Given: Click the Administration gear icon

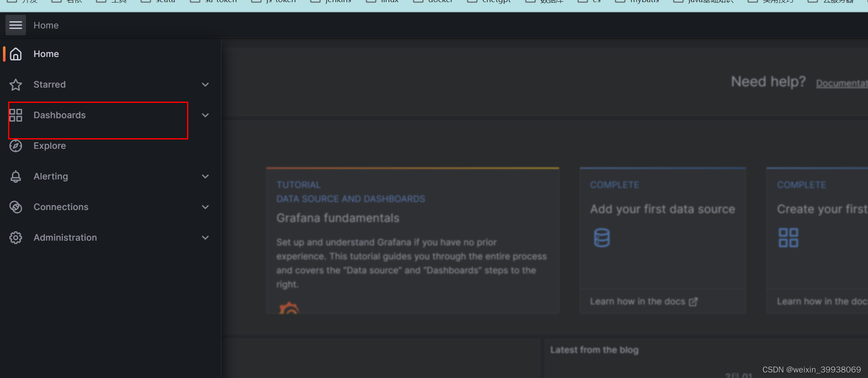Looking at the screenshot, I should pos(16,238).
